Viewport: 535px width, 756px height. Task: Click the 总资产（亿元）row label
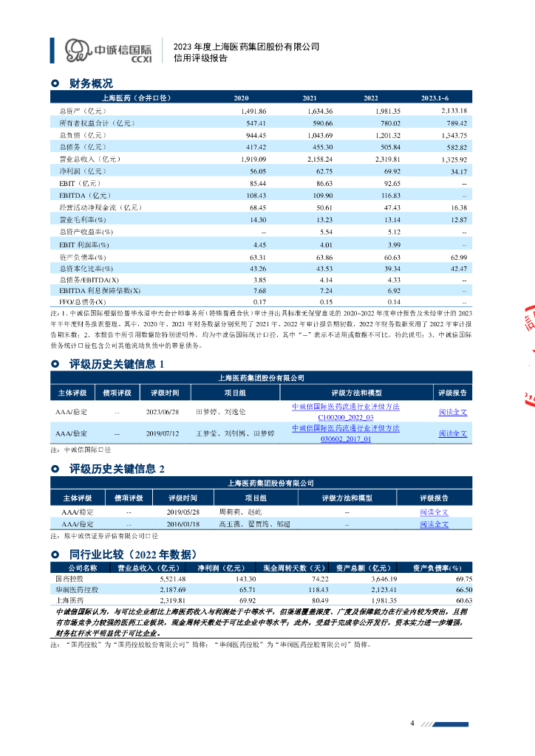click(83, 111)
